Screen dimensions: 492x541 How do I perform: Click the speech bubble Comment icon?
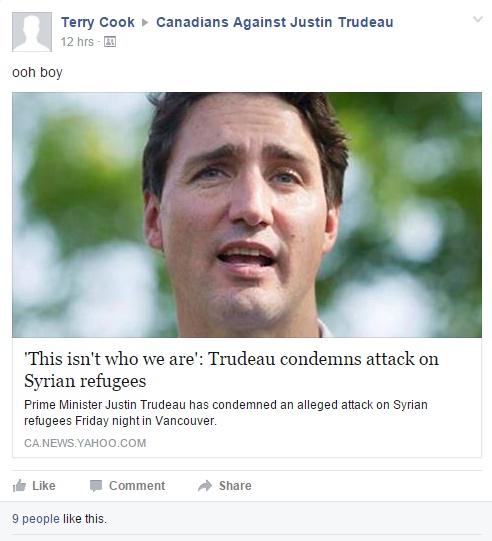(x=96, y=485)
